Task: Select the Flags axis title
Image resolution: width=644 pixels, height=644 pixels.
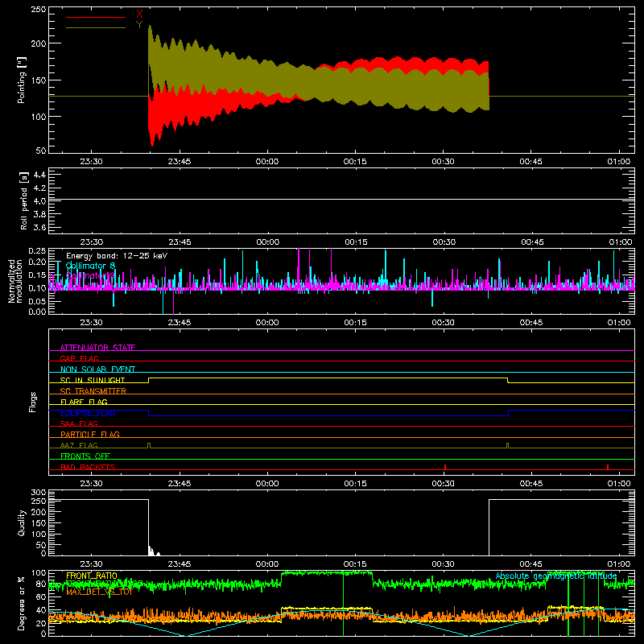Action: [32, 402]
